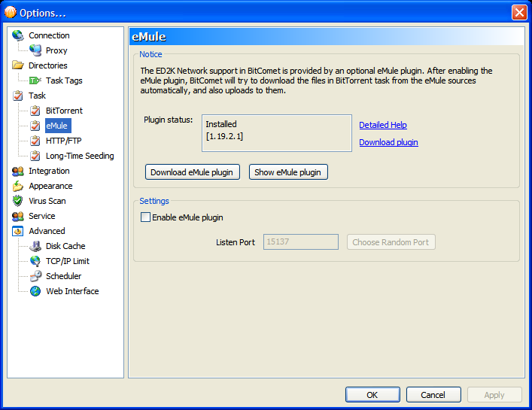This screenshot has height=410, width=532.
Task: Click the Choose Random Port button
Action: pyautogui.click(x=391, y=242)
